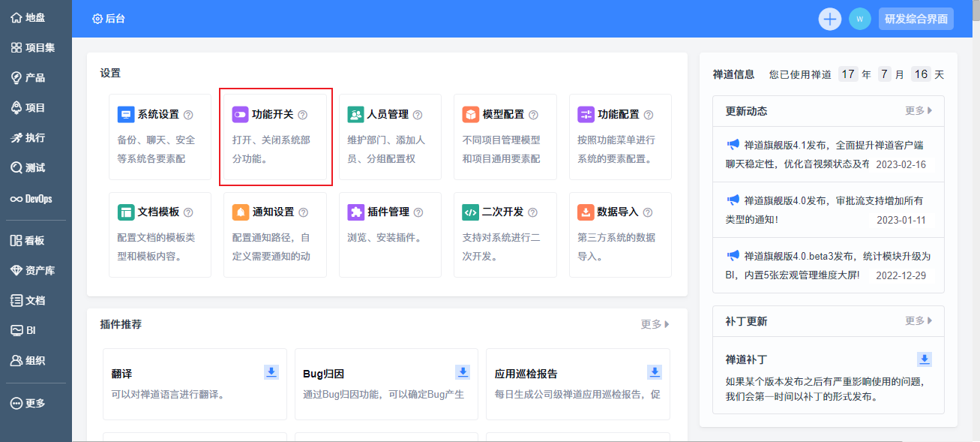The image size is (980, 442).
Task: Click the blue plus create button
Action: (829, 19)
